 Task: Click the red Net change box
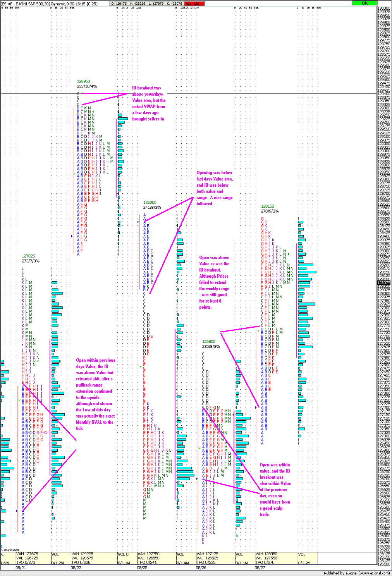194,3
